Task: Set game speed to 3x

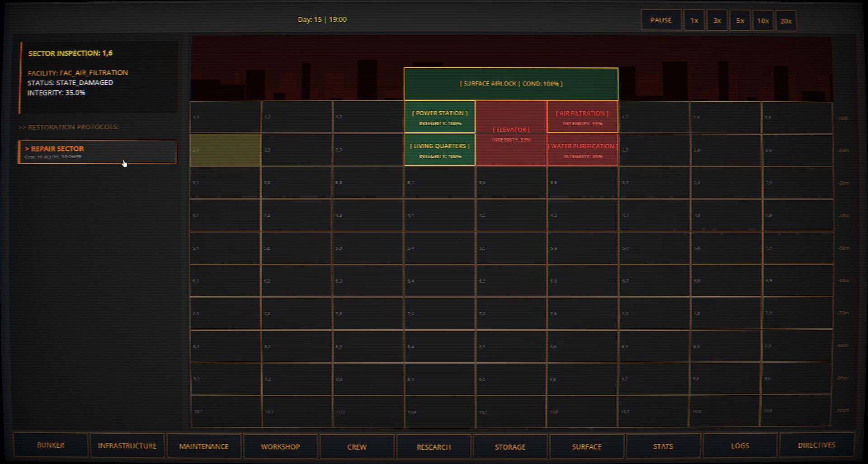Action: coord(717,20)
